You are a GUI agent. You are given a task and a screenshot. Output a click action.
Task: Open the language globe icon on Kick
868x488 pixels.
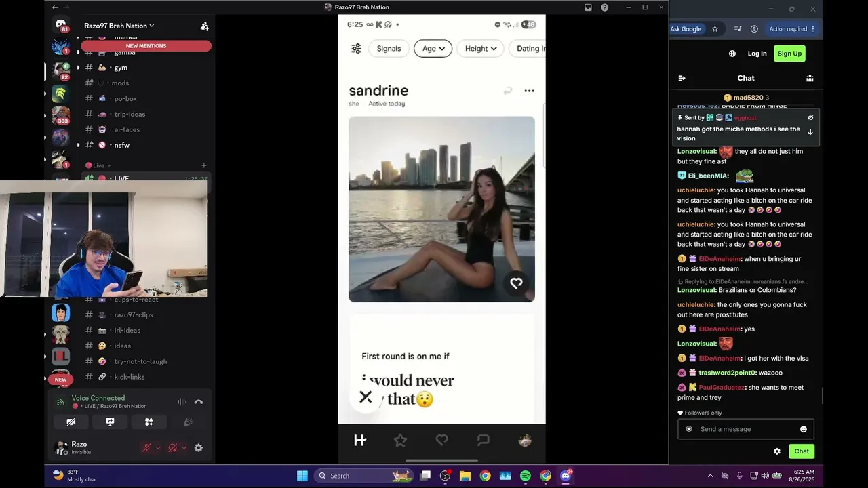click(732, 54)
